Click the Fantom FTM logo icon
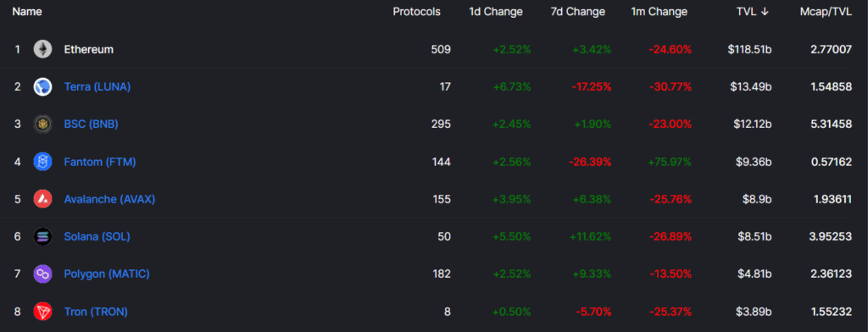Image resolution: width=868 pixels, height=332 pixels. pos(42,162)
